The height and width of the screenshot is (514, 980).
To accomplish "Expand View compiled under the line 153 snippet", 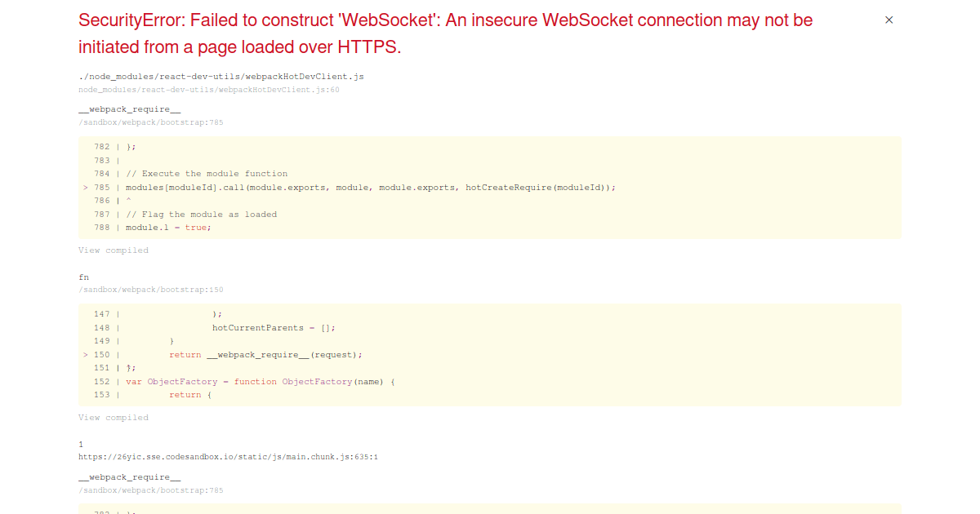I will click(x=114, y=418).
